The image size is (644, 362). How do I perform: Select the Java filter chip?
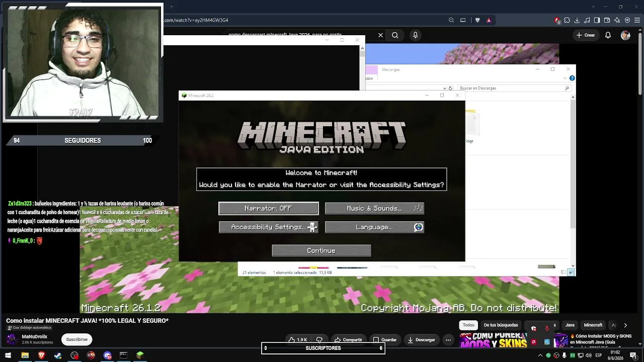[x=570, y=325]
